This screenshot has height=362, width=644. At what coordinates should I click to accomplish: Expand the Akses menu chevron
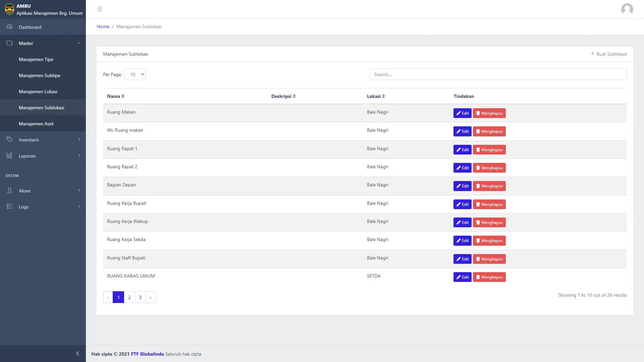79,191
